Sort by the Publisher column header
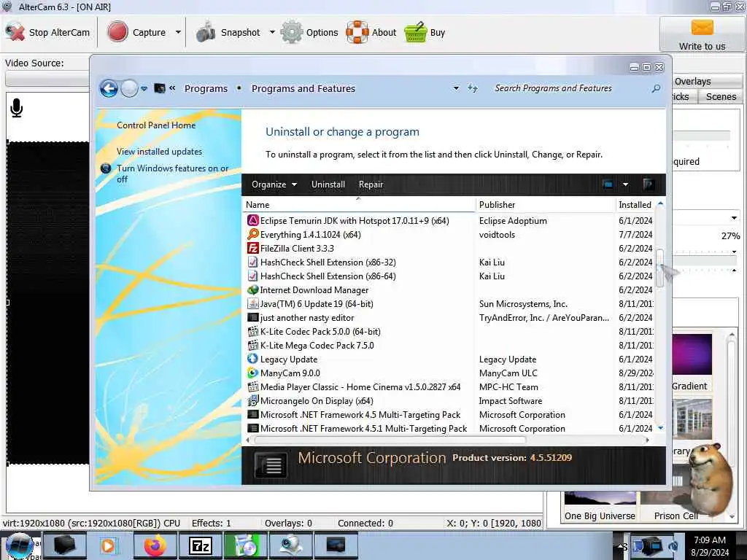Viewport: 747px width, 560px height. point(546,205)
